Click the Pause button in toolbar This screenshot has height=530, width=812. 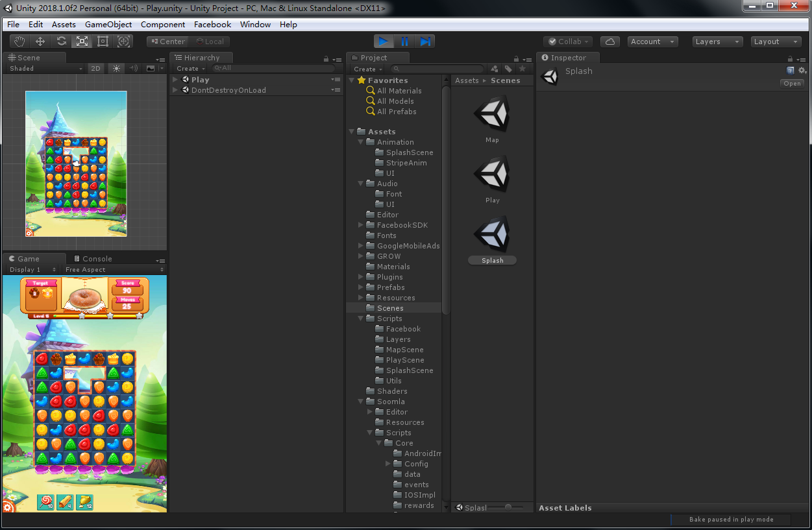[x=404, y=42]
